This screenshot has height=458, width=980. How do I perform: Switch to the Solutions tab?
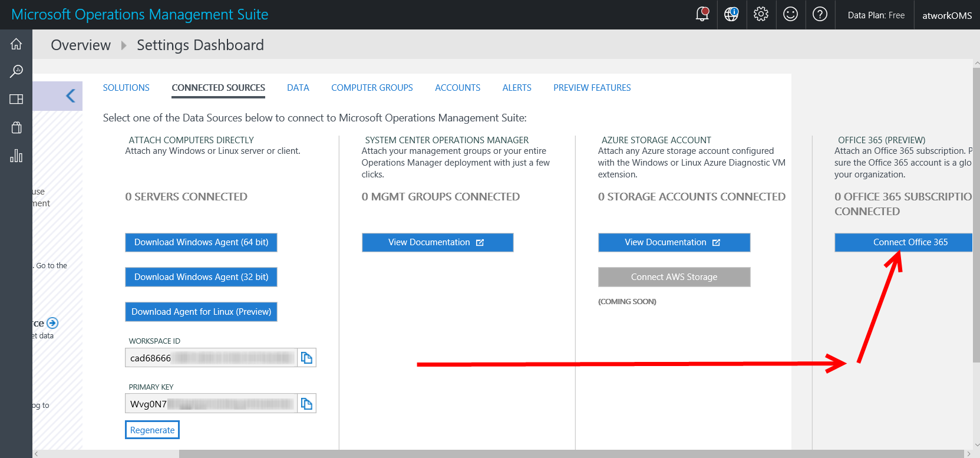coord(126,88)
